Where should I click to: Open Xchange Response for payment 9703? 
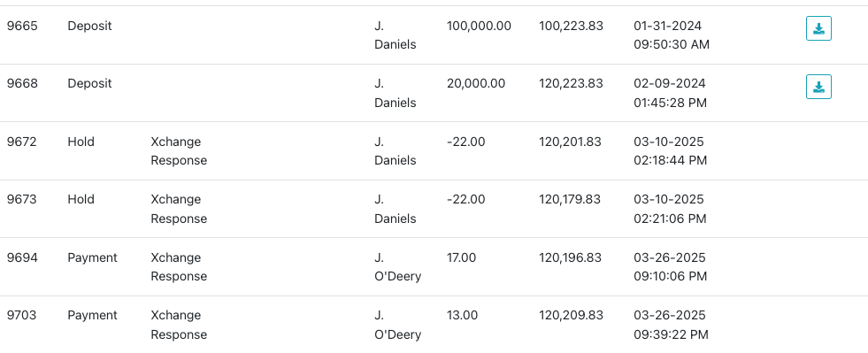point(179,325)
